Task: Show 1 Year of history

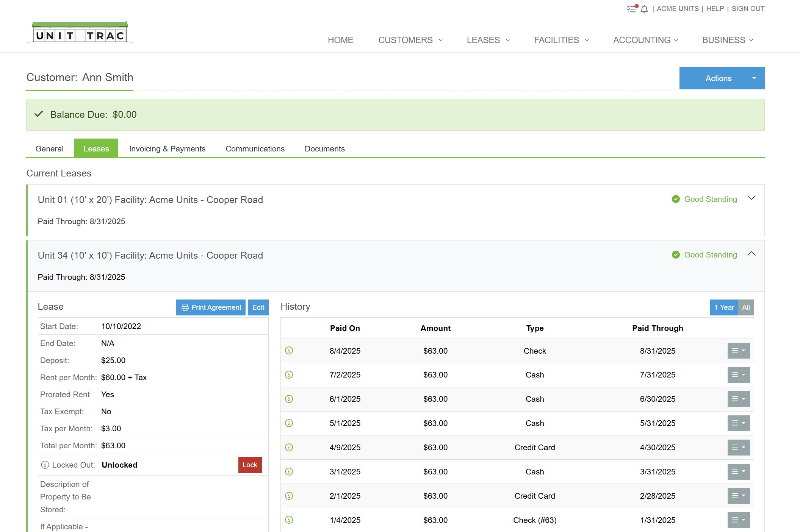Action: pyautogui.click(x=724, y=307)
